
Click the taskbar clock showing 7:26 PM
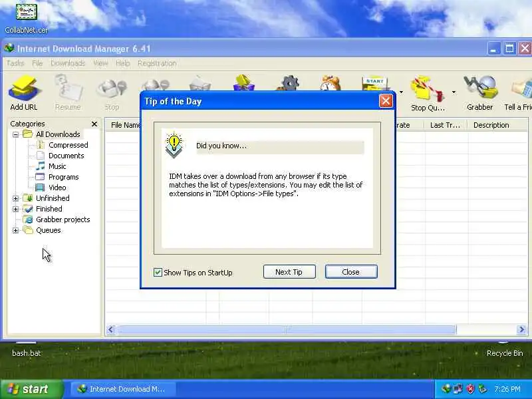click(507, 389)
